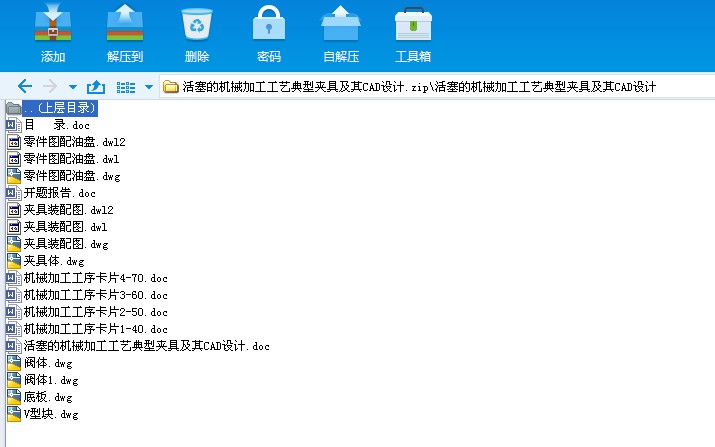This screenshot has height=447, width=715.
Task: Go back with the left arrow button
Action: coord(25,86)
